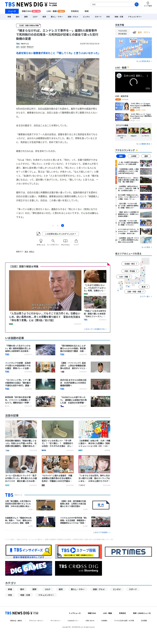Expand 九州・沖縄 area news
This screenshot has width=157, height=644.
point(124,277)
